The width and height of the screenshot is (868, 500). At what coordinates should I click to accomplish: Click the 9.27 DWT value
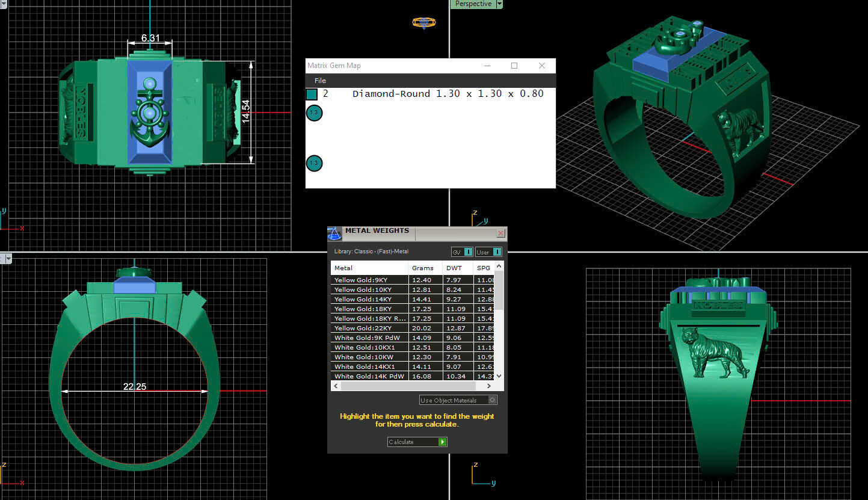(x=454, y=299)
